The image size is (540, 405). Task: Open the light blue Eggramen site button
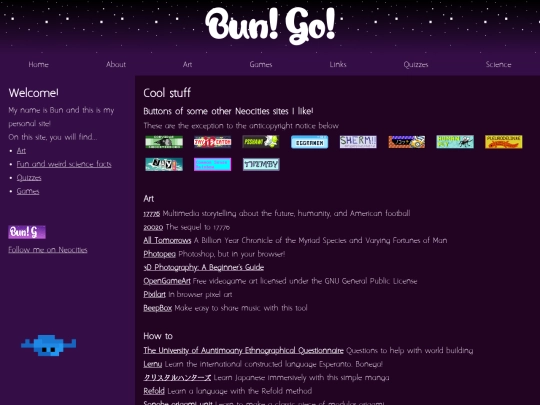point(310,142)
